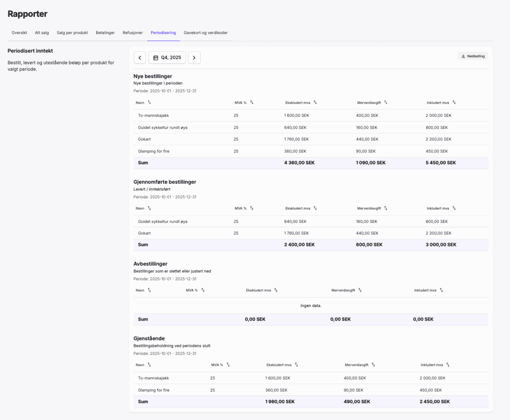Open the Refusjoner tab

pos(132,32)
